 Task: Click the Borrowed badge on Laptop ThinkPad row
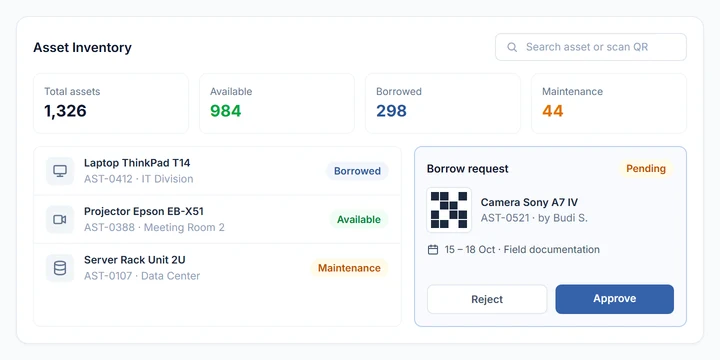(x=357, y=171)
